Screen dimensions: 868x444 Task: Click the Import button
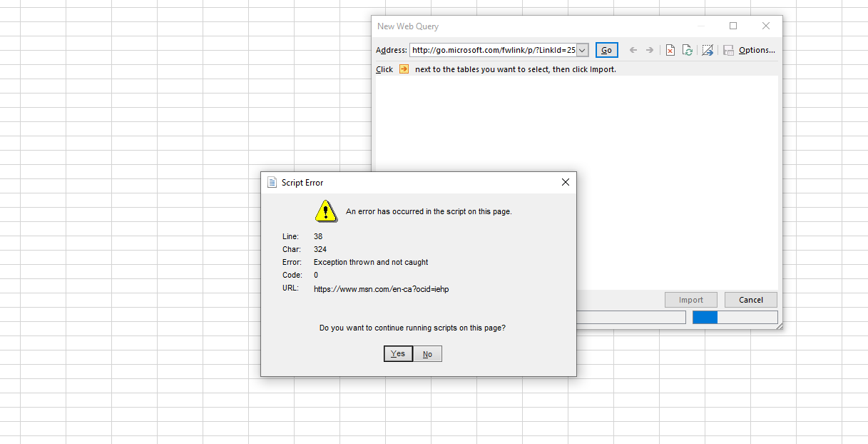(x=690, y=299)
